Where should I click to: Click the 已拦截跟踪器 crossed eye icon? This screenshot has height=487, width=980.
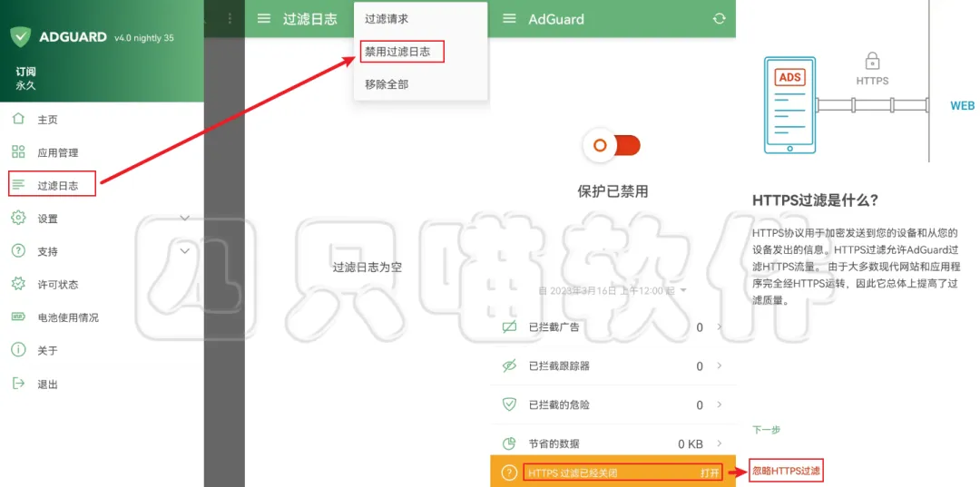(510, 365)
